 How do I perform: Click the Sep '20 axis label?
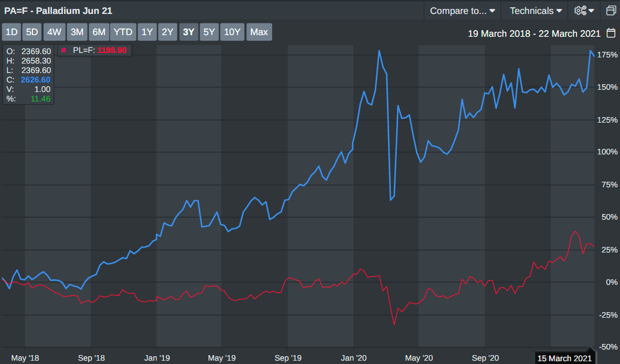pos(485,358)
